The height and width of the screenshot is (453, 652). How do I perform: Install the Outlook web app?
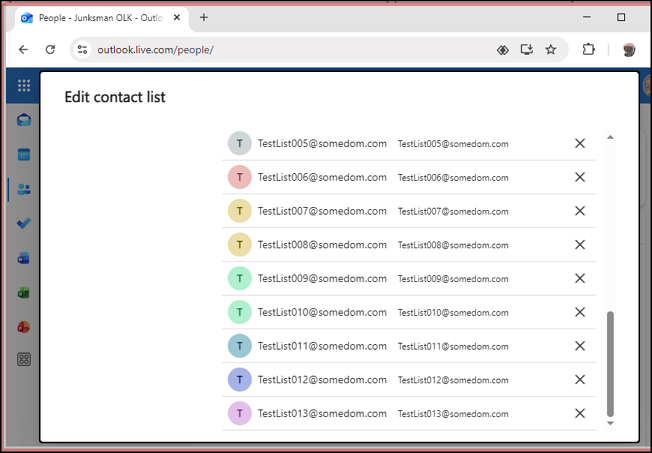click(527, 50)
